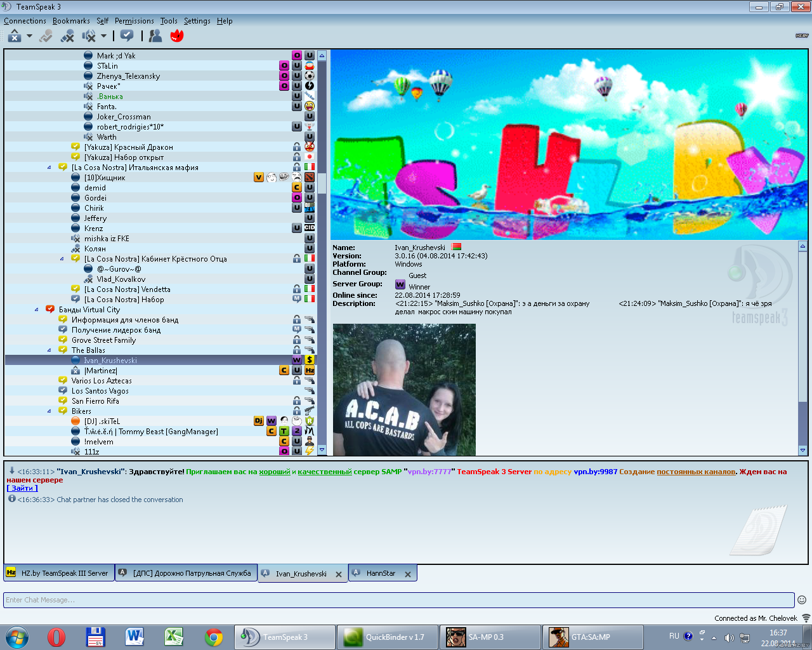Screen dimensions: 812x650
Task: Toggle mute microphone toolbar icon
Action: pos(67,36)
